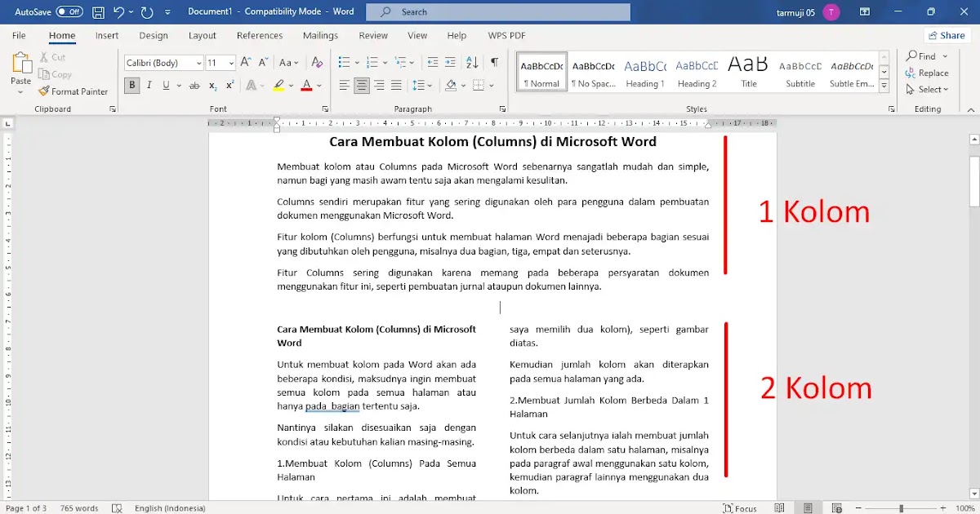Click the vertical scrollbar thumb
The height and width of the screenshot is (514, 980).
point(973,179)
